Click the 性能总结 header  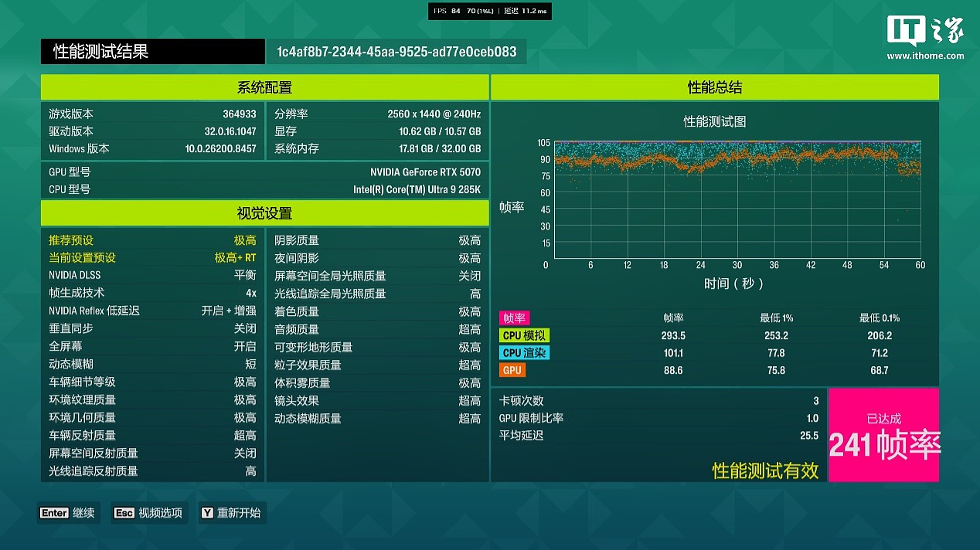point(715,87)
